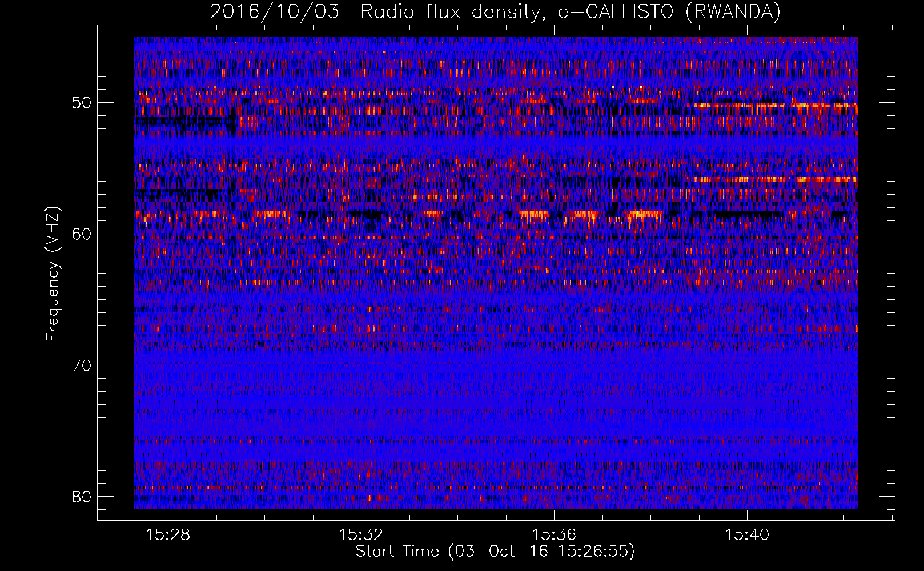Click the 60 frequency tick label

tap(82, 234)
